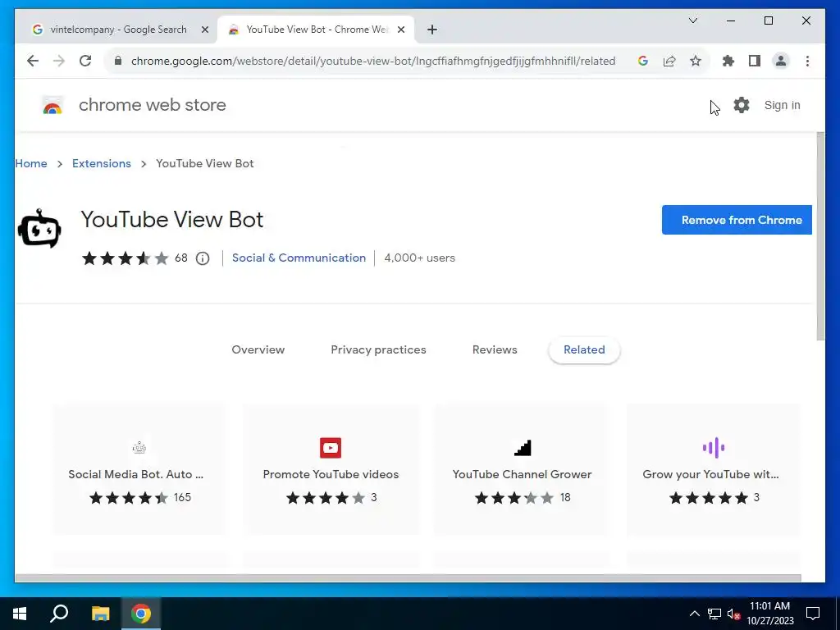Switch to vintelcompany Google Search tab
Viewport: 840px width, 630px height.
click(x=116, y=30)
